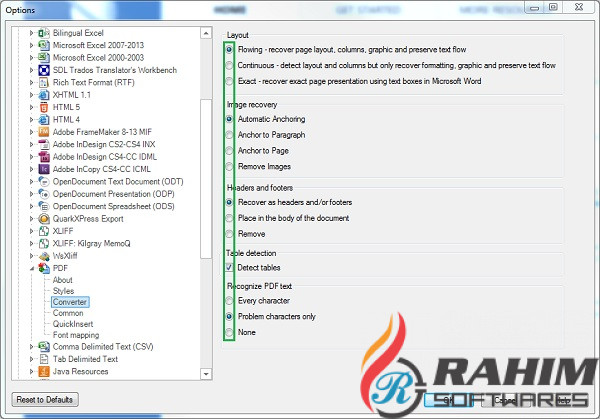Expand the Comma Delimited Text node
The height and width of the screenshot is (419, 600).
click(x=31, y=347)
